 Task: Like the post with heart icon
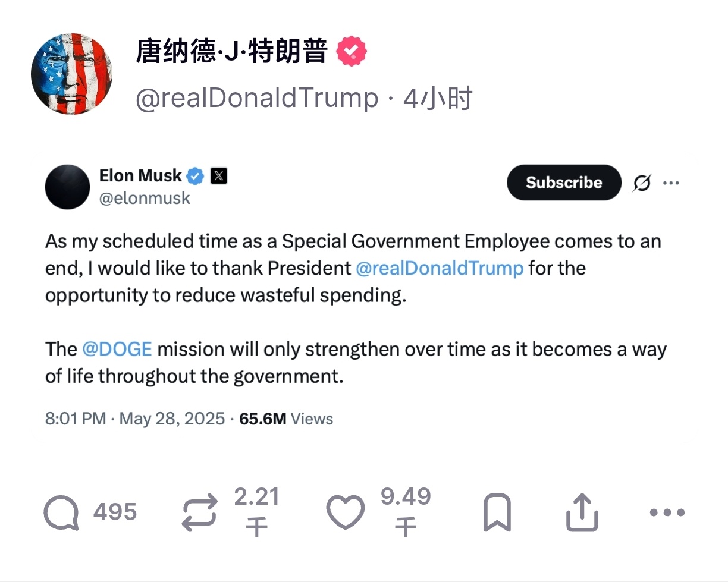(346, 512)
